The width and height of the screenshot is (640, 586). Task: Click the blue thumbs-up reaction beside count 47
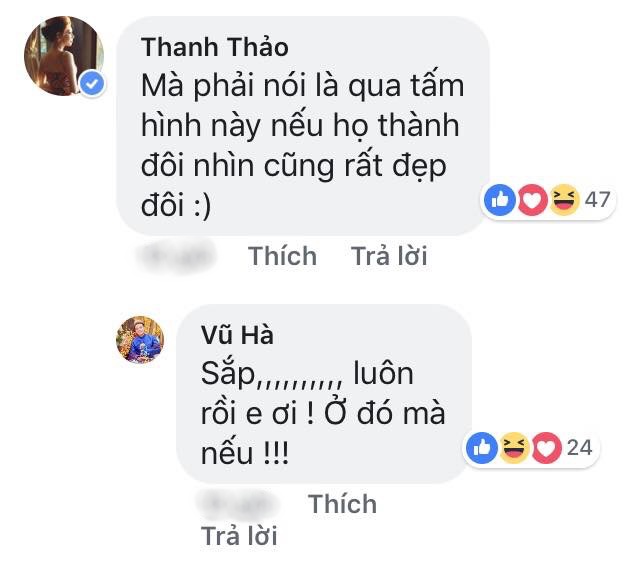coord(500,200)
